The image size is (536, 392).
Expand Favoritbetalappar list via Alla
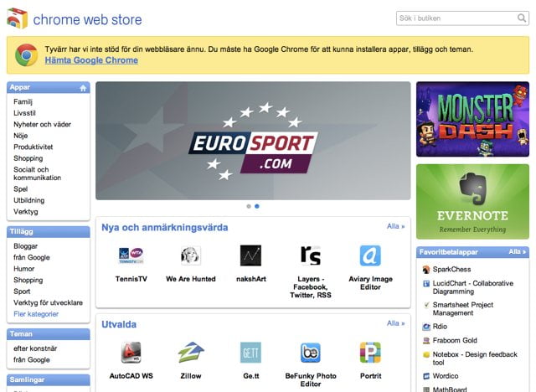[517, 251]
